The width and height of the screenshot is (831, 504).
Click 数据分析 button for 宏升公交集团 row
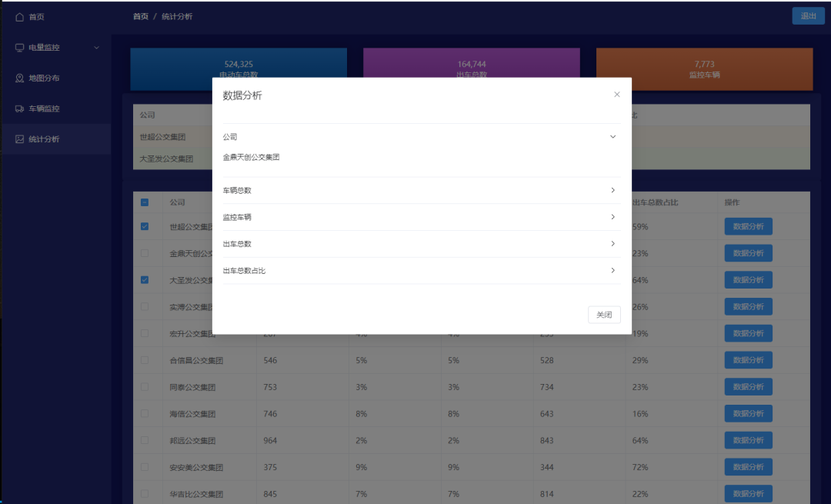coord(749,333)
